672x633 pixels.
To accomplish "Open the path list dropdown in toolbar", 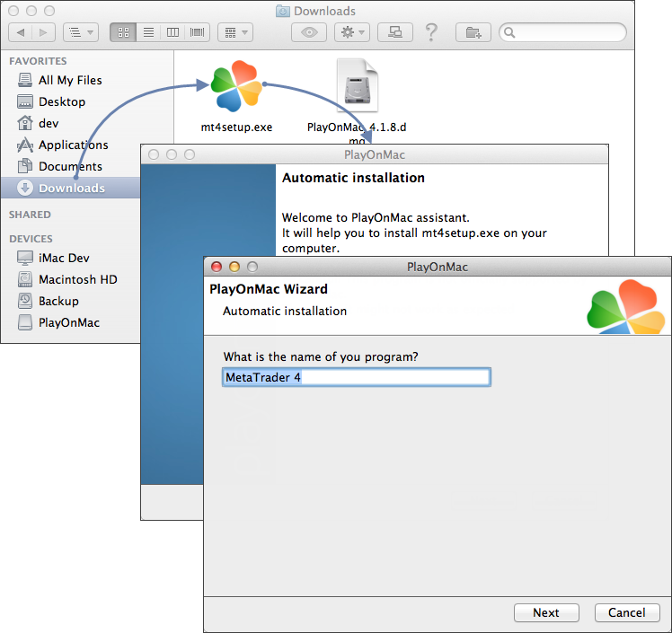I will [x=81, y=32].
